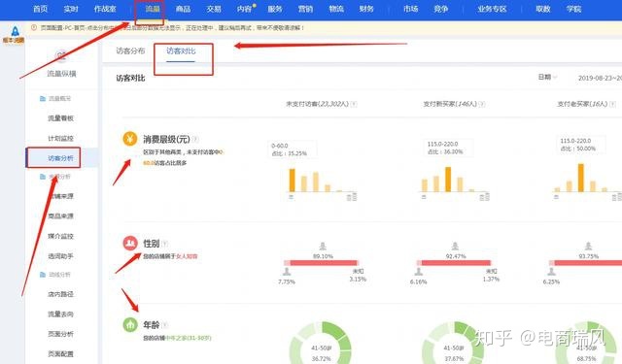Image resolution: width=622 pixels, height=364 pixels.
Task: Open the 物流 navigation tab
Action: click(336, 9)
